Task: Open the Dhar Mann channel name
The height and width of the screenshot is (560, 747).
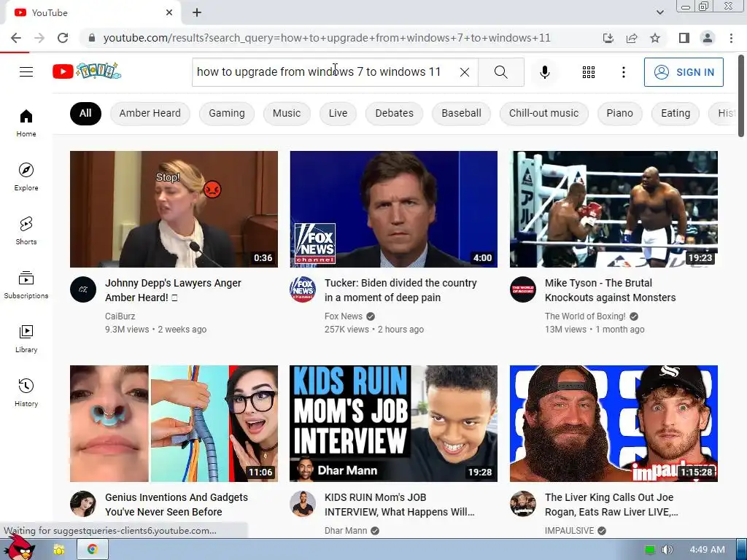Action: 346,531
